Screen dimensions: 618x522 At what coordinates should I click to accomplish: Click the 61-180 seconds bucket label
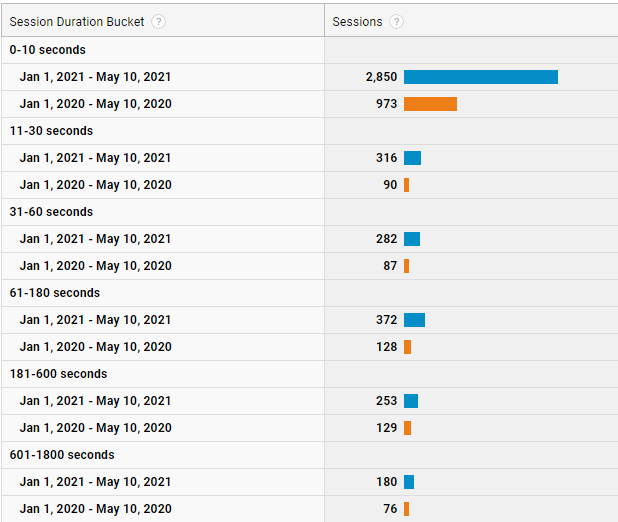pos(54,293)
